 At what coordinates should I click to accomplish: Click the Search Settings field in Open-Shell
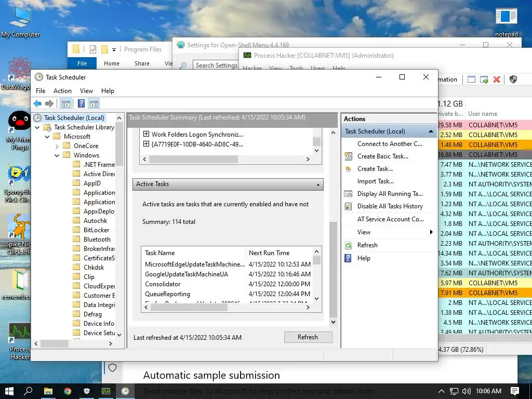216,65
